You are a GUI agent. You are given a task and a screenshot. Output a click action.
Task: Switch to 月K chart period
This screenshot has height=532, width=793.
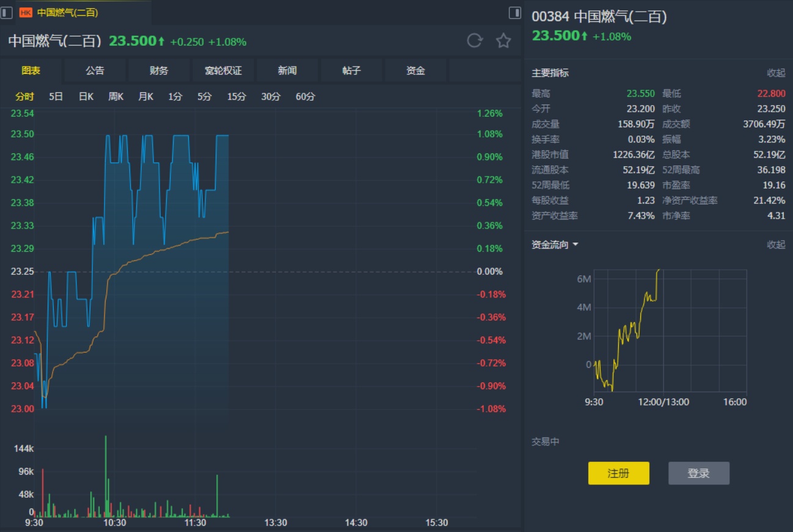(146, 97)
